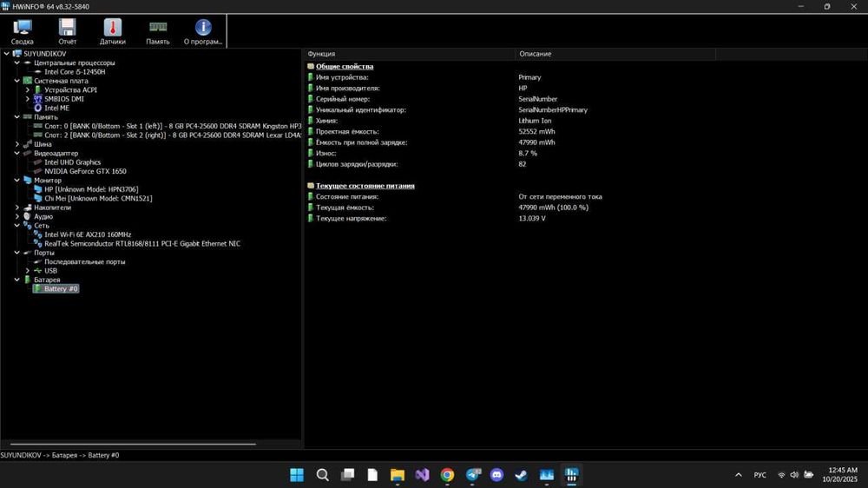Select memory Слот: 2 Lexar entry

(x=173, y=135)
